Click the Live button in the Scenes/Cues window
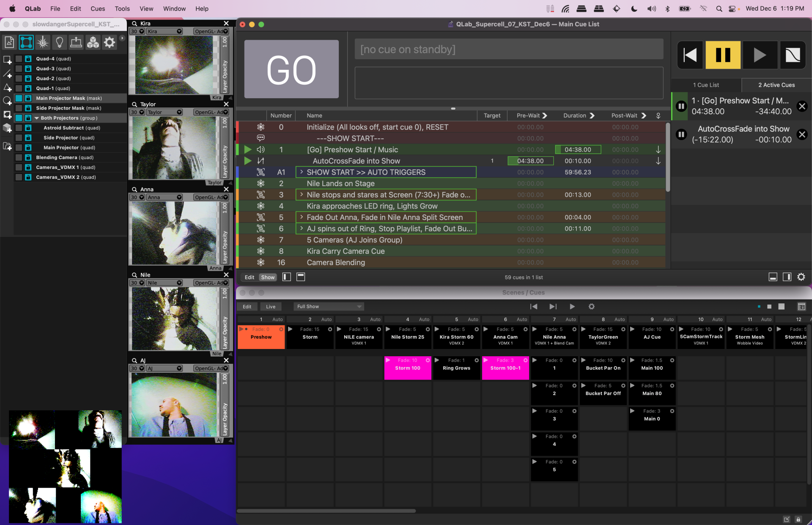This screenshot has height=525, width=812. (271, 306)
